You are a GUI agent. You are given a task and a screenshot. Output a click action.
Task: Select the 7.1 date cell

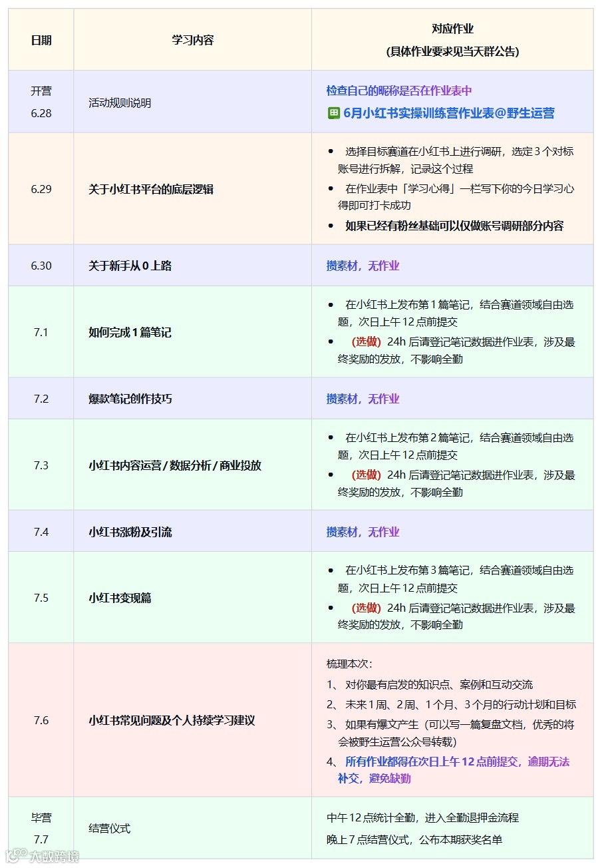pyautogui.click(x=41, y=331)
